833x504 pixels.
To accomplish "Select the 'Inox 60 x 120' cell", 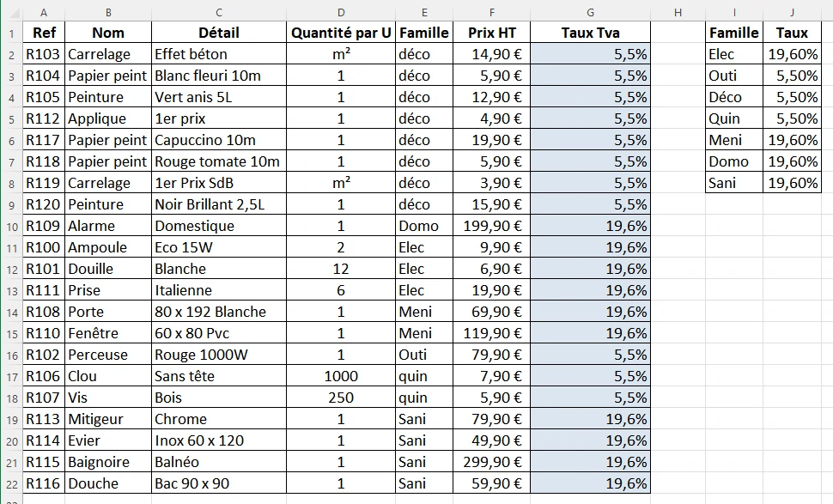I will [x=218, y=440].
